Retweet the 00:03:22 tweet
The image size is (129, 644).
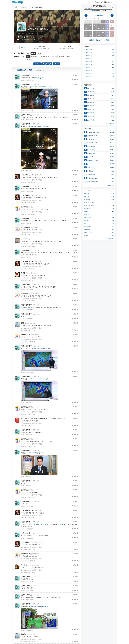point(75,119)
